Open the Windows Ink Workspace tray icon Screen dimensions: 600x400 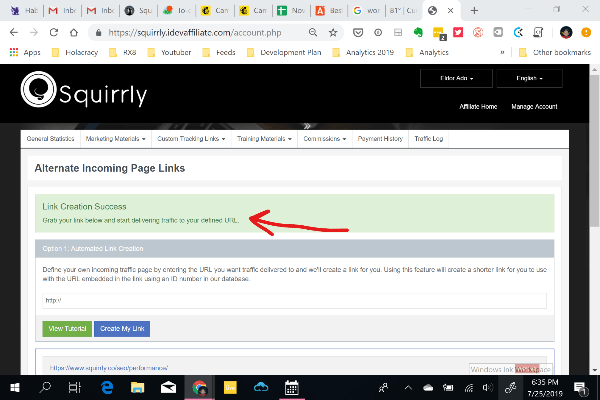click(x=510, y=388)
